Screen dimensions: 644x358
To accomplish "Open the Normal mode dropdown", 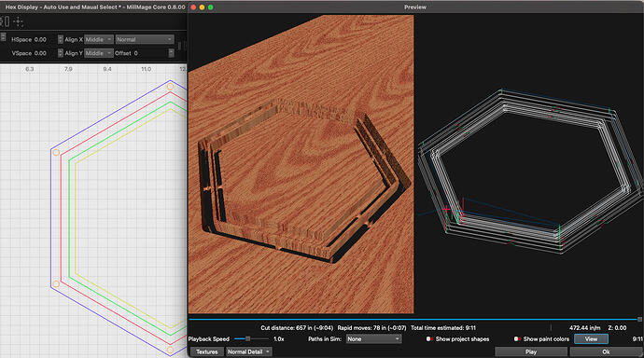I will click(145, 39).
